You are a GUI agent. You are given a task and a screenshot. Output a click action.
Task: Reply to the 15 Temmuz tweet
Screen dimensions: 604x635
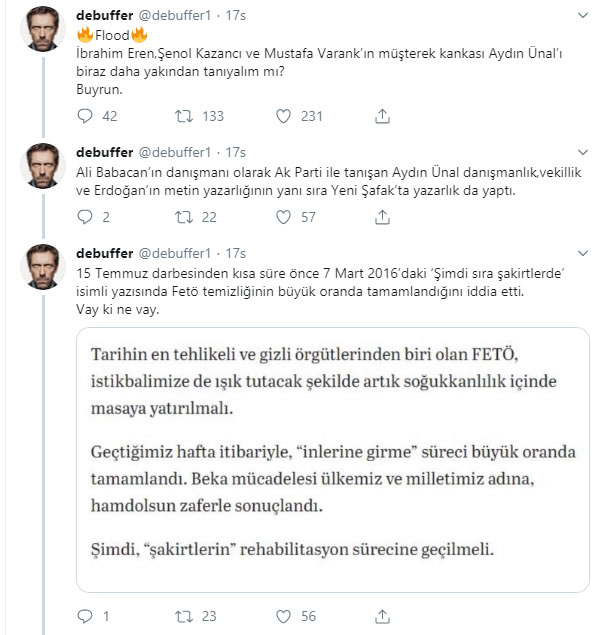click(x=86, y=616)
